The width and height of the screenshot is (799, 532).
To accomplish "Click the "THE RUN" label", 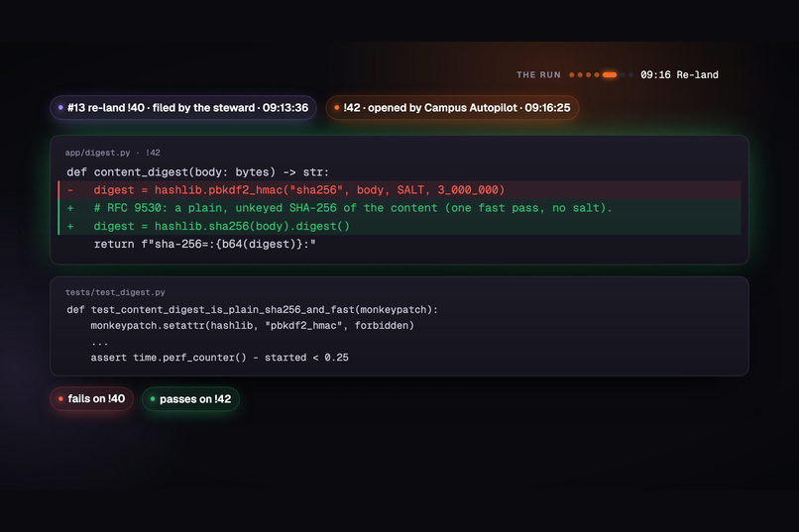I will [x=538, y=75].
